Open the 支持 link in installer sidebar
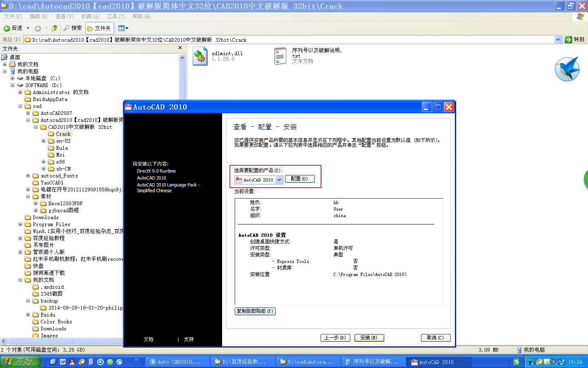The width and height of the screenshot is (588, 368). [x=189, y=339]
